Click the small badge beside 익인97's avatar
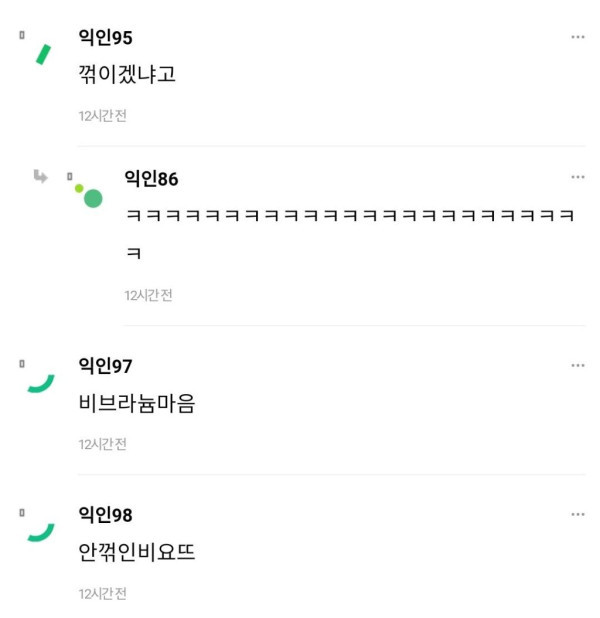The width and height of the screenshot is (600, 618). click(22, 364)
